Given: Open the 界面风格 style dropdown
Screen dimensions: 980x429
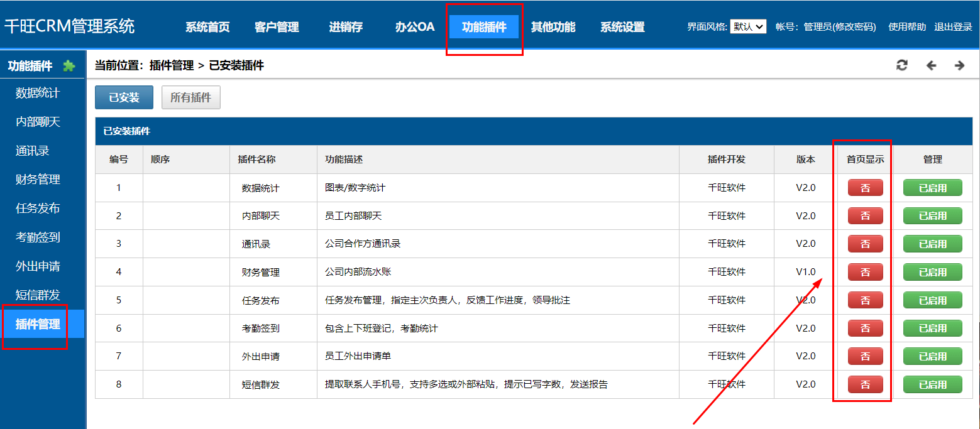Looking at the screenshot, I should [x=748, y=26].
